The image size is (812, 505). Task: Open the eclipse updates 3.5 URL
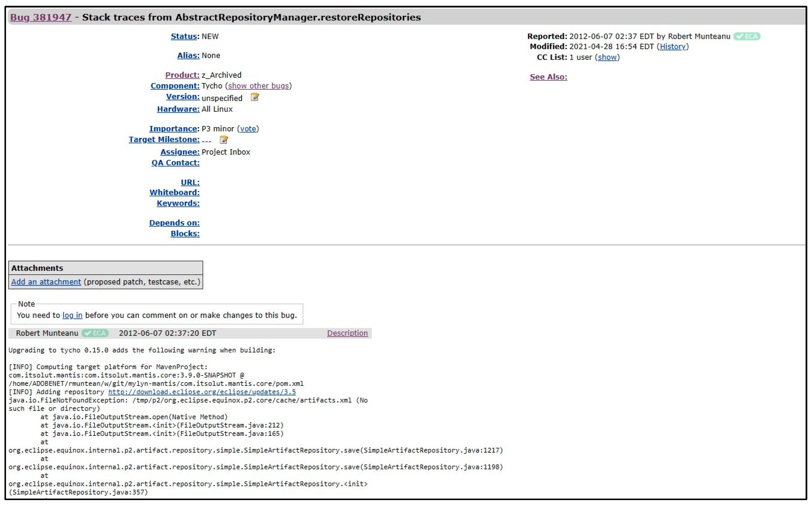[x=202, y=392]
